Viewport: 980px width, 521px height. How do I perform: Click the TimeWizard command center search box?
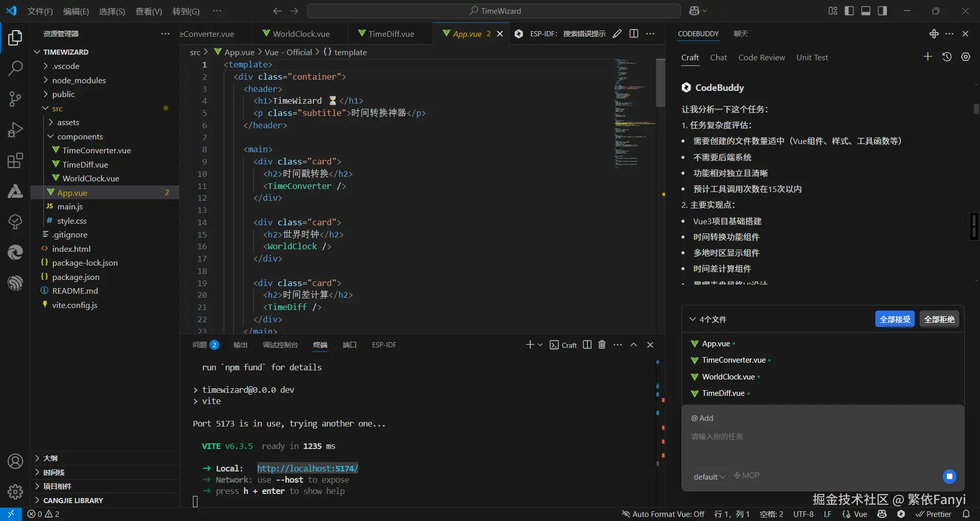pyautogui.click(x=494, y=11)
